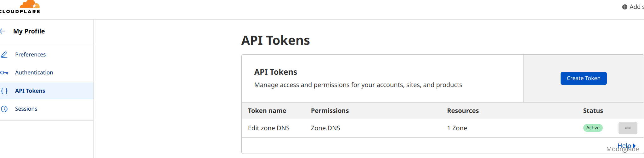Click the back arrow beside My Profile
This screenshot has height=158, width=644.
click(x=3, y=31)
